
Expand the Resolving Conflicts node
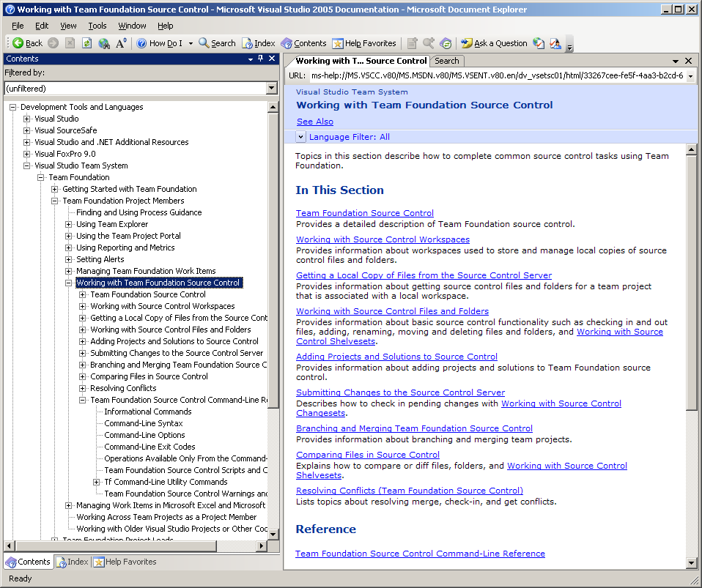pyautogui.click(x=82, y=388)
